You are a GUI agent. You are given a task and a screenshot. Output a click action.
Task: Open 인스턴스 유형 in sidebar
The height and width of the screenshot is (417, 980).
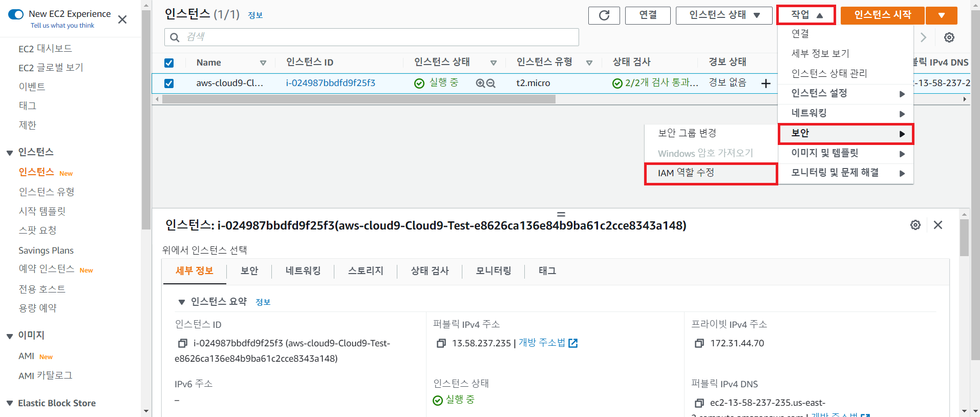pyautogui.click(x=47, y=192)
